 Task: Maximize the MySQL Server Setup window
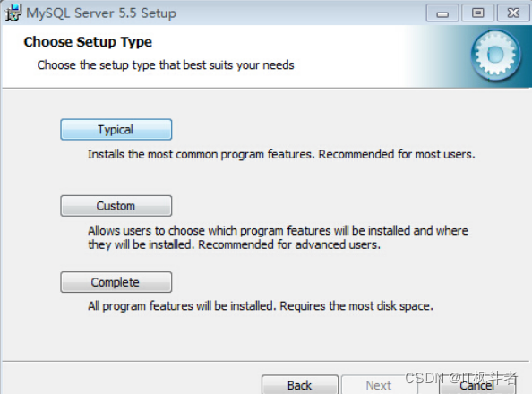tap(477, 13)
